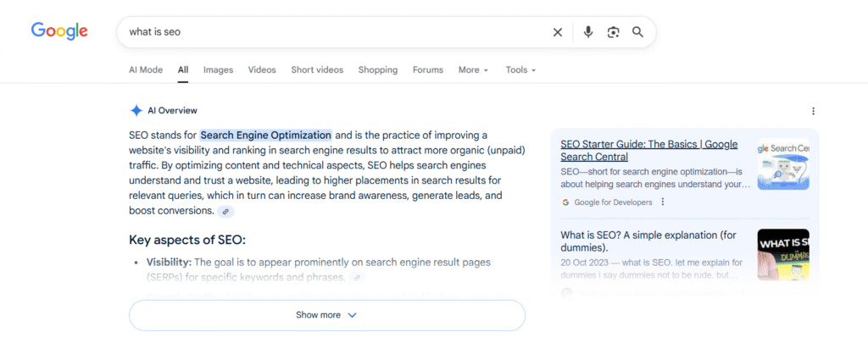The image size is (868, 343).
Task: Open 'SEO Starter Guide: The Basics' link
Action: pos(648,151)
